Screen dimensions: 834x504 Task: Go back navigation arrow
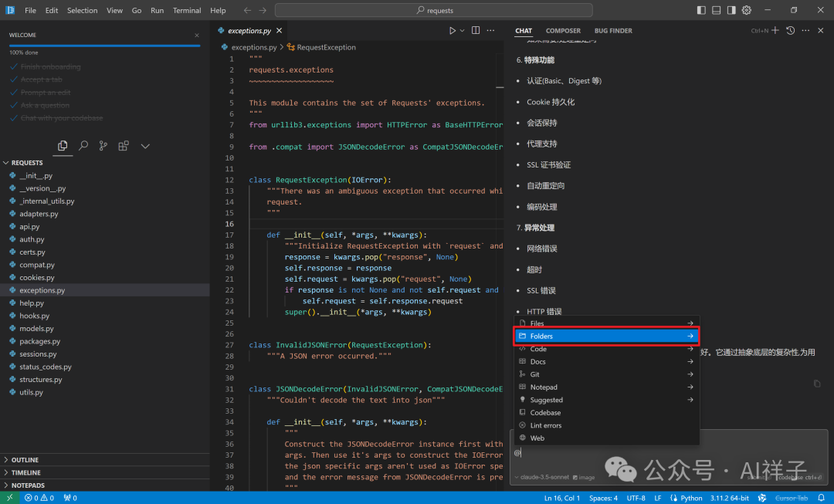[x=247, y=10]
